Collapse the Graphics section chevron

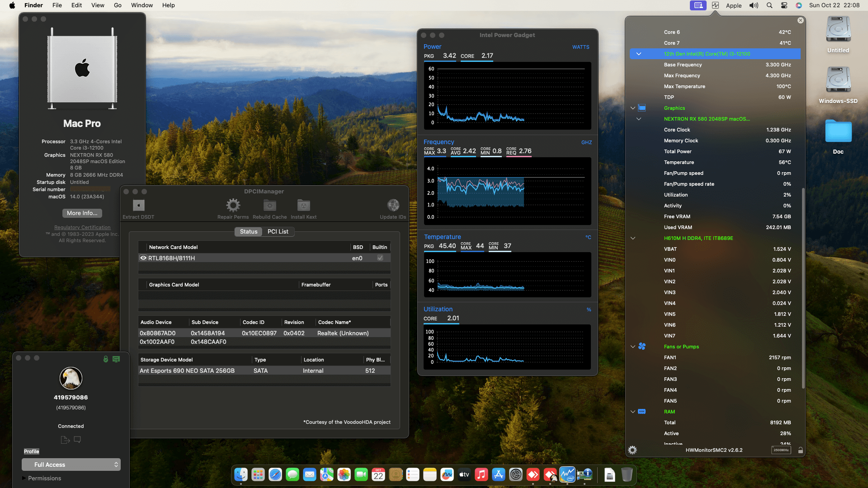coord(633,108)
